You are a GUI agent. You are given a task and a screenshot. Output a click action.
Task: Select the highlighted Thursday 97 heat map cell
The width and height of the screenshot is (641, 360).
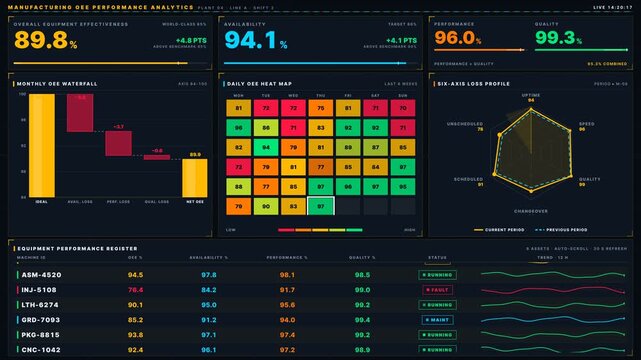pyautogui.click(x=320, y=206)
